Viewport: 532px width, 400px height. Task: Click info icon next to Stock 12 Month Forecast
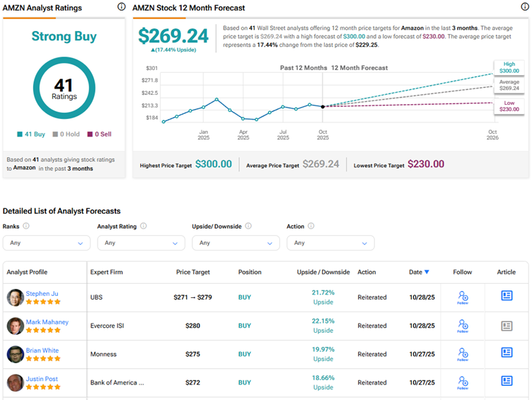click(x=524, y=7)
